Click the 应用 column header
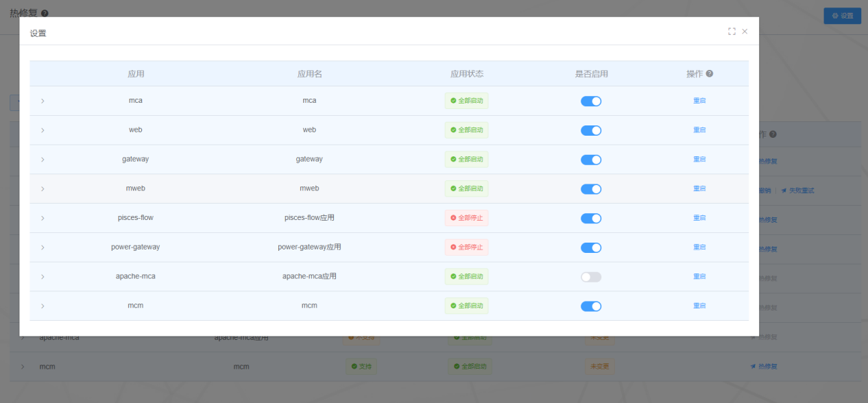 136,74
